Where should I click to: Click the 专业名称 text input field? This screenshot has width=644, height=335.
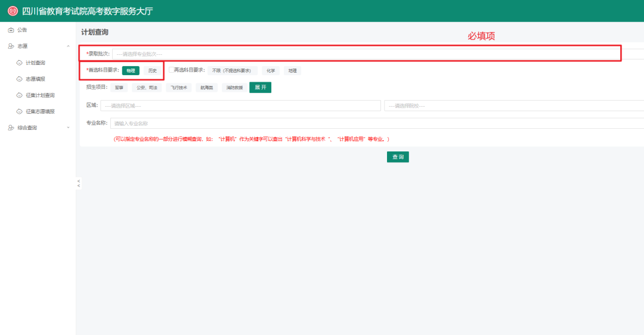[377, 123]
